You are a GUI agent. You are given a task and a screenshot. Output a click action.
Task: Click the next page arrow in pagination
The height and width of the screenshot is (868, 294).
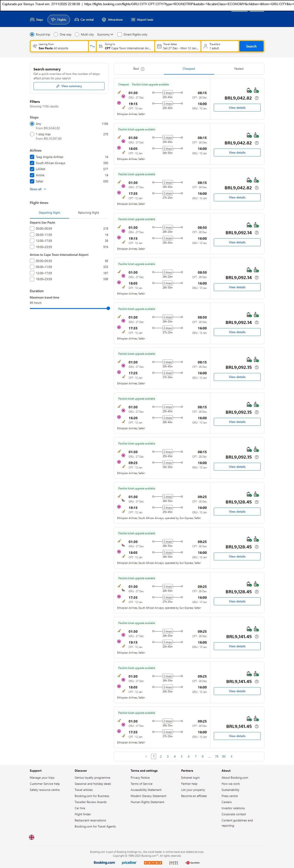point(231,756)
